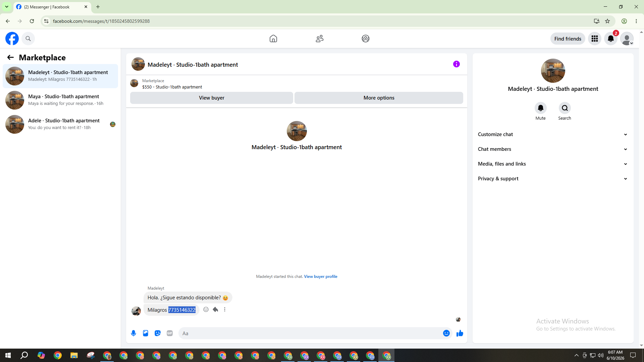
Task: View site information icon in address bar
Action: [x=46, y=21]
